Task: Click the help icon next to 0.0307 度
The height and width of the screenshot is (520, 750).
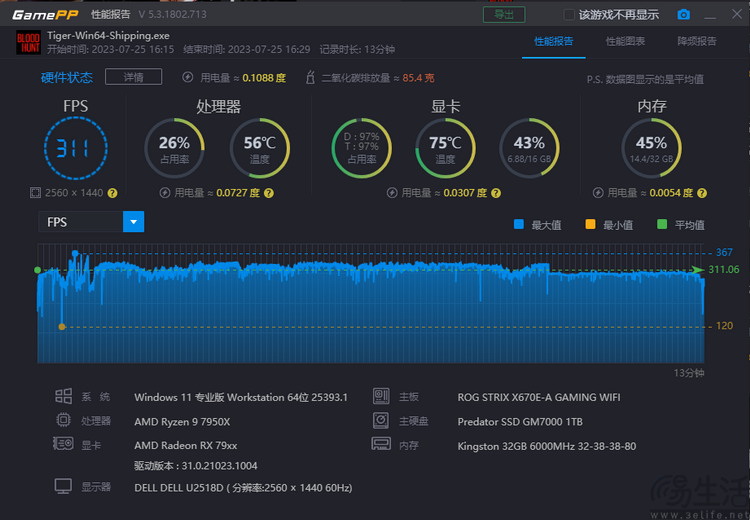Action: 496,193
